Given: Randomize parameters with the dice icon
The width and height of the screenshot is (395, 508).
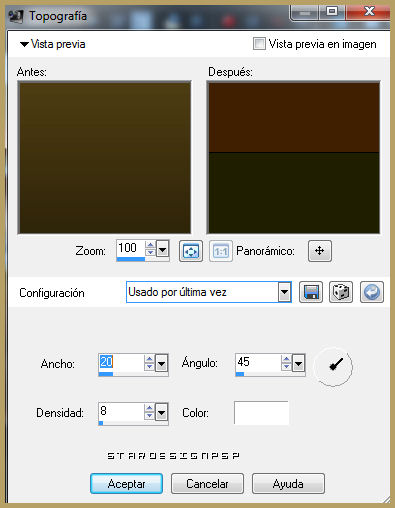Looking at the screenshot, I should coord(341,292).
